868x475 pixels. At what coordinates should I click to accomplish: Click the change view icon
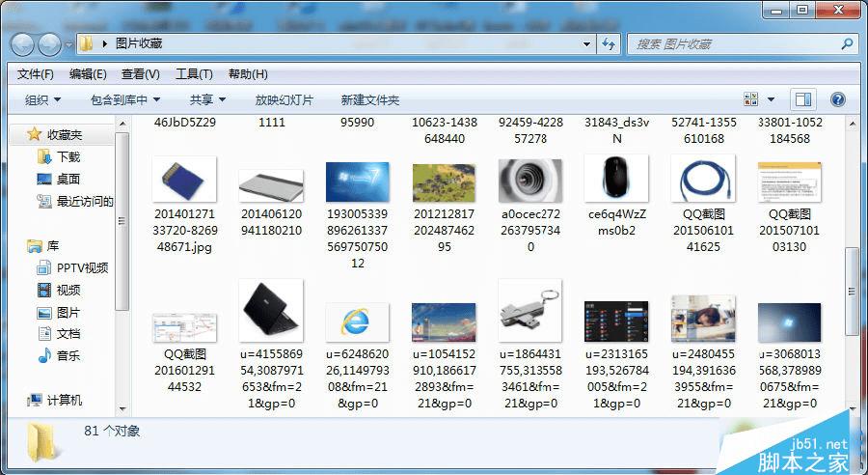pyautogui.click(x=750, y=99)
